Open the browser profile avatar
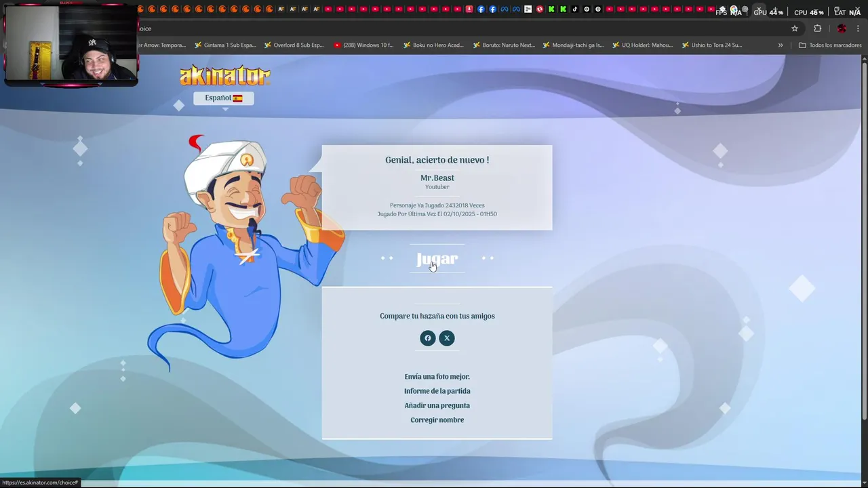868x488 pixels. 842,28
